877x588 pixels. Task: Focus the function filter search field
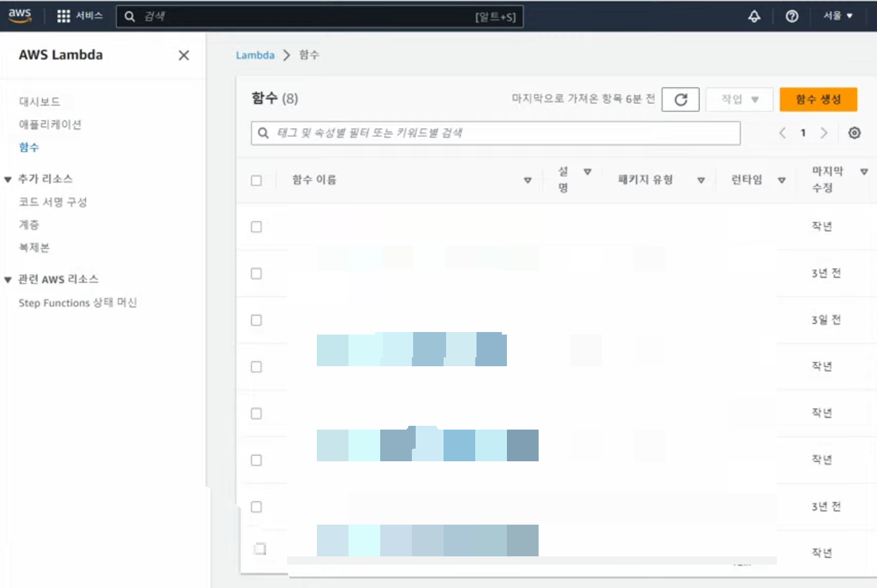(496, 133)
